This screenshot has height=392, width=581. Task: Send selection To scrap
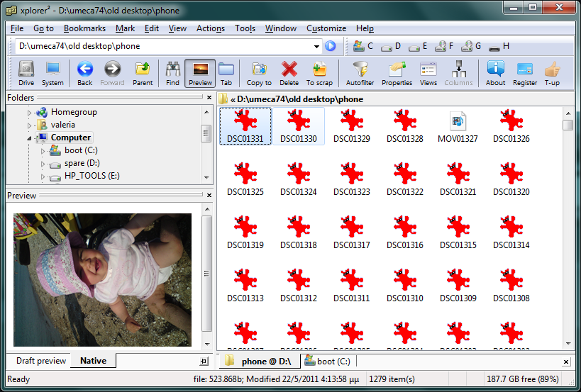[x=319, y=73]
